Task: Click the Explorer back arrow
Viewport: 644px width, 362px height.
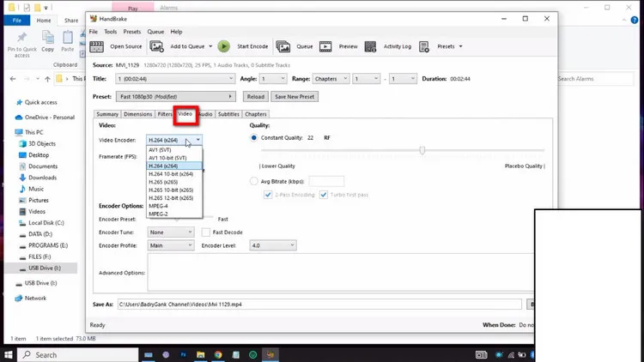Action: [x=13, y=79]
